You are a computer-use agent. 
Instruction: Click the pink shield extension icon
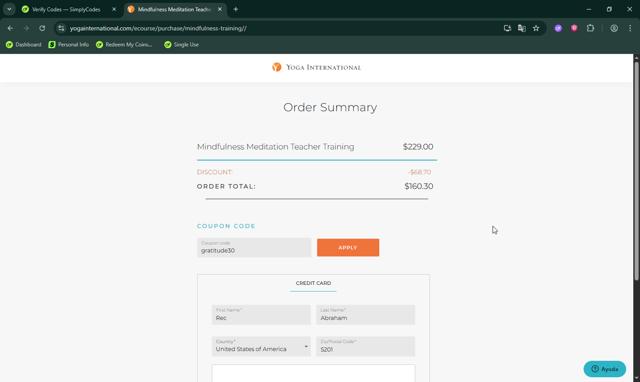pos(574,28)
